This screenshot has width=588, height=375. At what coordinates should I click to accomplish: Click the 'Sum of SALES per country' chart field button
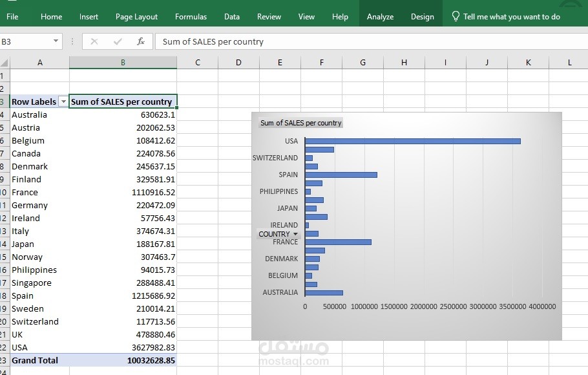pos(300,123)
